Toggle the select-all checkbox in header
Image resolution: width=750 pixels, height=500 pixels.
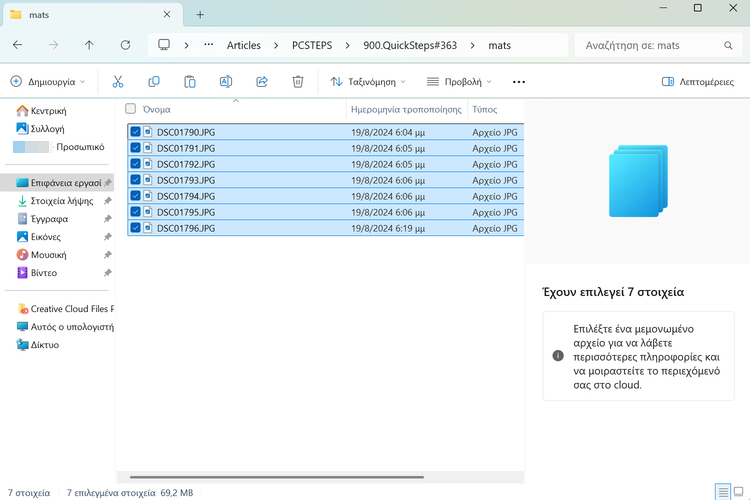130,109
